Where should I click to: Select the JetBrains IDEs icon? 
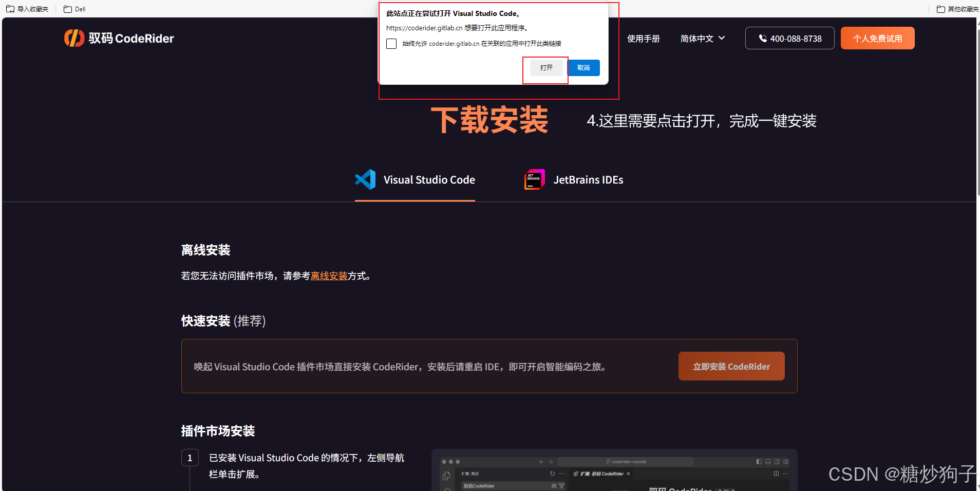(x=534, y=179)
